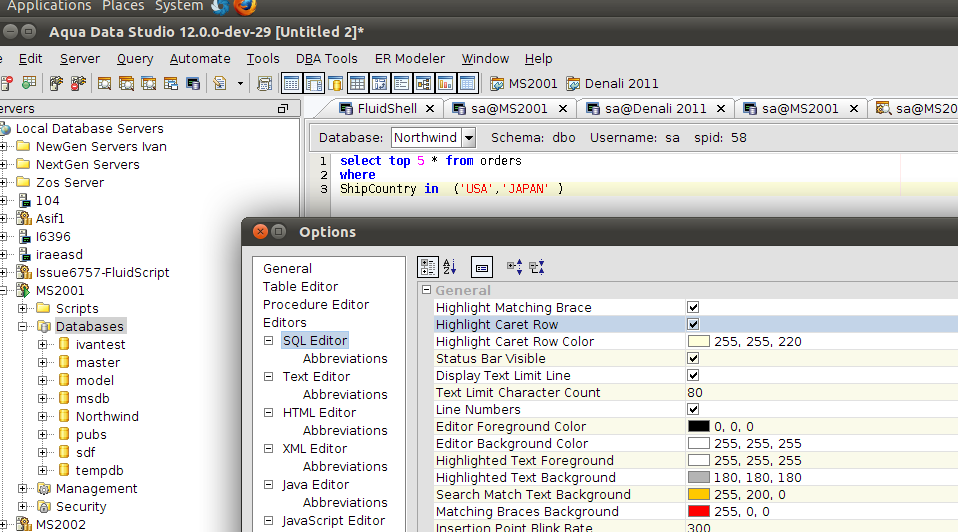958x532 pixels.
Task: Expand the tempdb database node
Action: [42, 470]
